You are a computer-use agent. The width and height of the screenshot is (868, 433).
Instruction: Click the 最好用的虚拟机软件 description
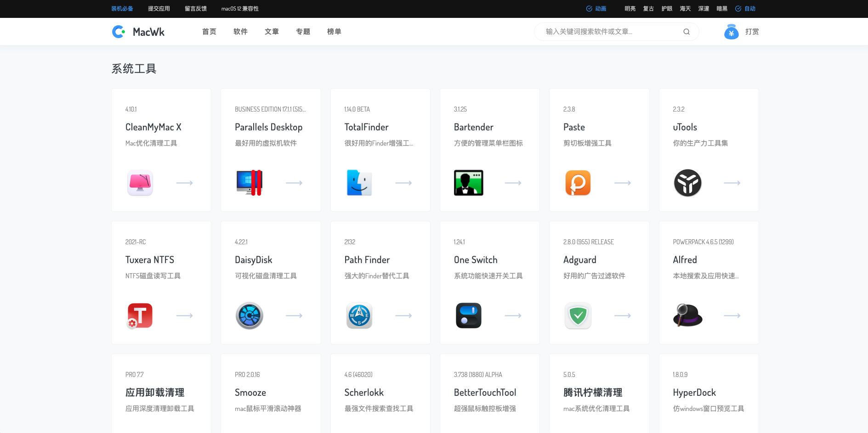click(266, 143)
